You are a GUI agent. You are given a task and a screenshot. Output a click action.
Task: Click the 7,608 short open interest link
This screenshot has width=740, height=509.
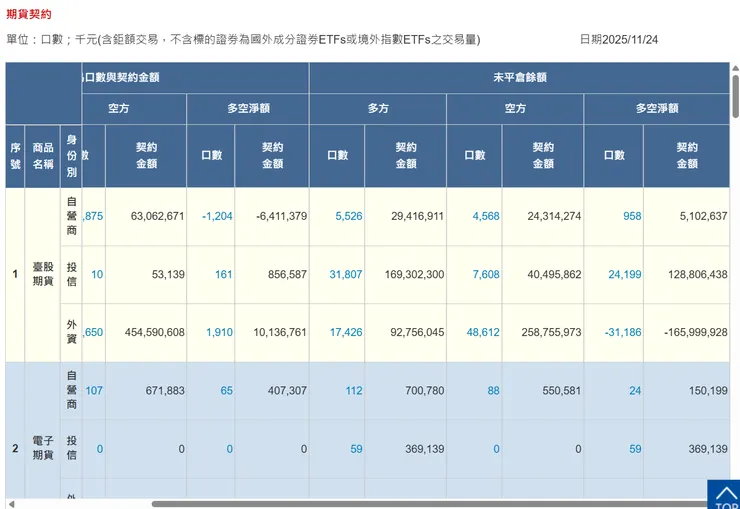[x=486, y=274]
